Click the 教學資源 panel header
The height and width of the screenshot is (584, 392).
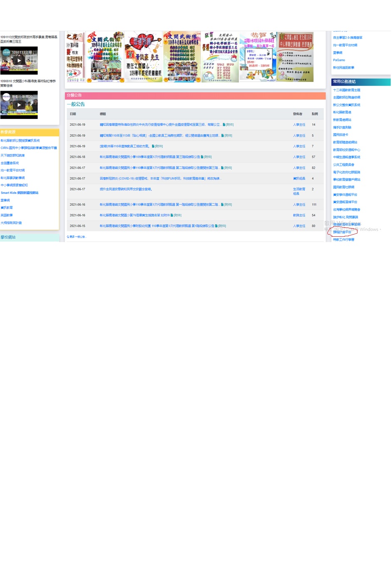[30, 133]
